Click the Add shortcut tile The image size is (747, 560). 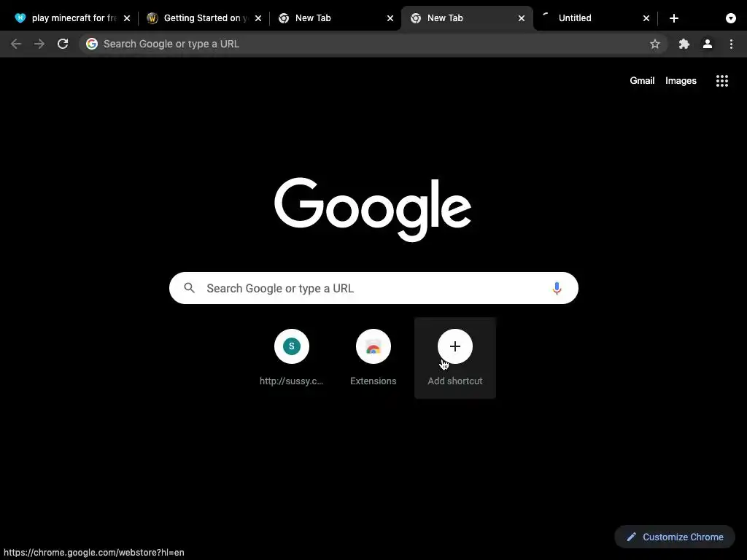tap(455, 357)
